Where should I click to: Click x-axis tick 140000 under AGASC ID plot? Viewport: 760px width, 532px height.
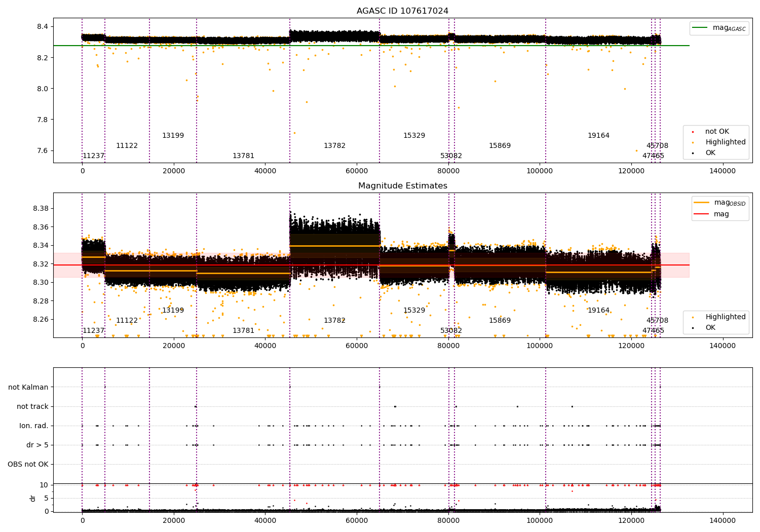(723, 171)
